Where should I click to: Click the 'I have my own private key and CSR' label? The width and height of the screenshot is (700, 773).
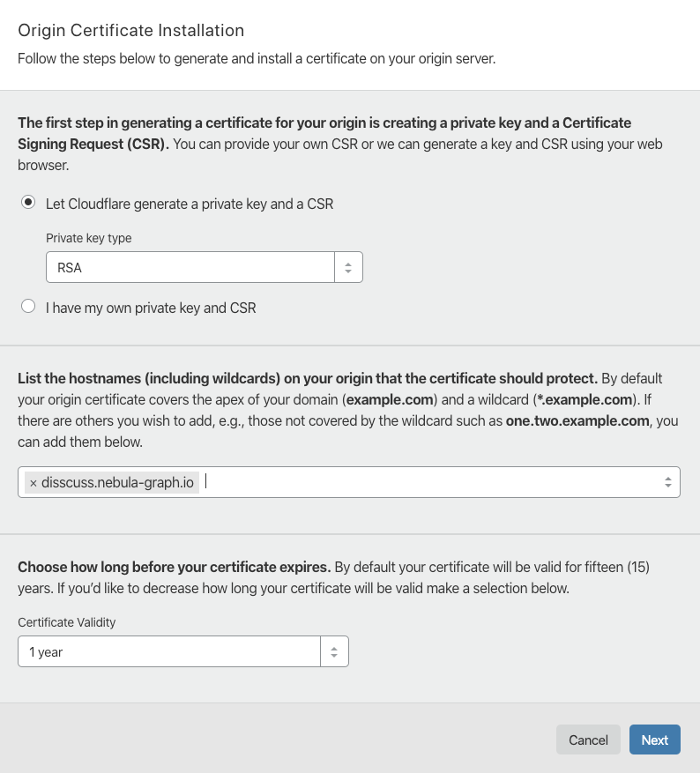[151, 308]
